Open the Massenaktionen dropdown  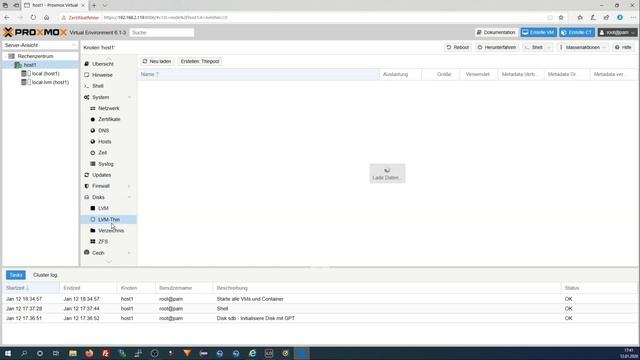(x=582, y=47)
